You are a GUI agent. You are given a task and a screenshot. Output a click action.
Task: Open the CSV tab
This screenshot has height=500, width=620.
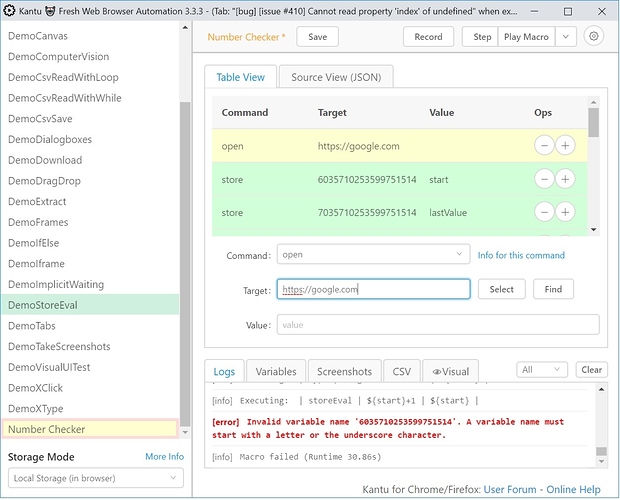tap(402, 372)
